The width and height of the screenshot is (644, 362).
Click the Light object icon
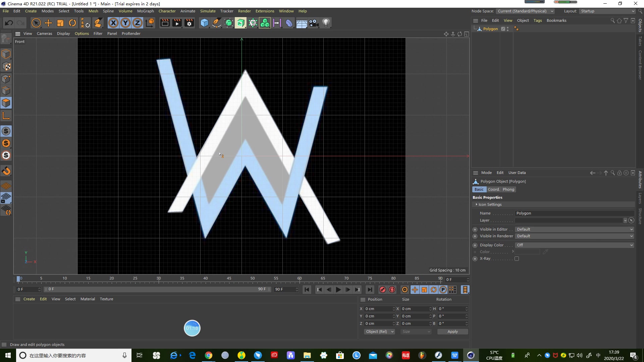(x=326, y=23)
